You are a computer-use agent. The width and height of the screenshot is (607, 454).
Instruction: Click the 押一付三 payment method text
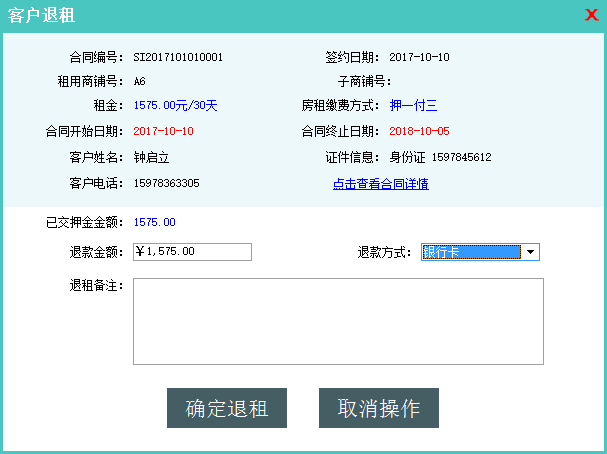413,105
